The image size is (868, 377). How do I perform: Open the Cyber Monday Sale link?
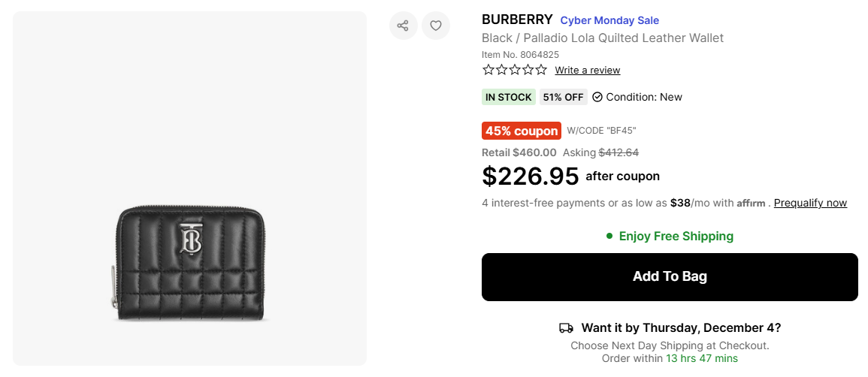pyautogui.click(x=609, y=20)
